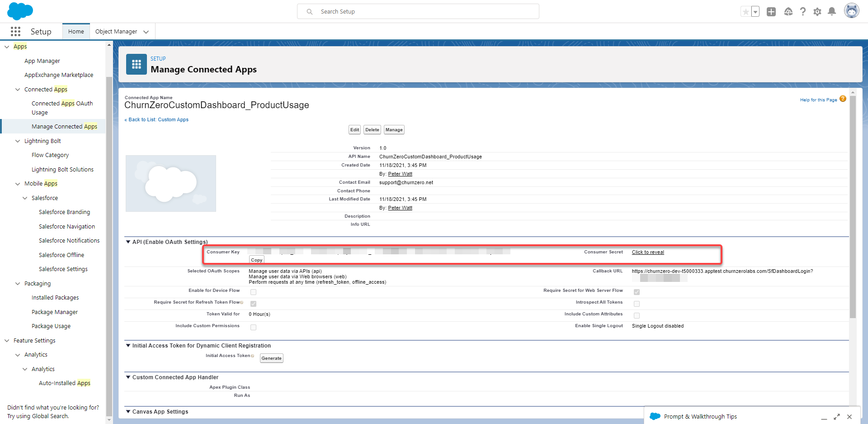Open the user profile avatar
The width and height of the screenshot is (868, 424).
(x=852, y=11)
